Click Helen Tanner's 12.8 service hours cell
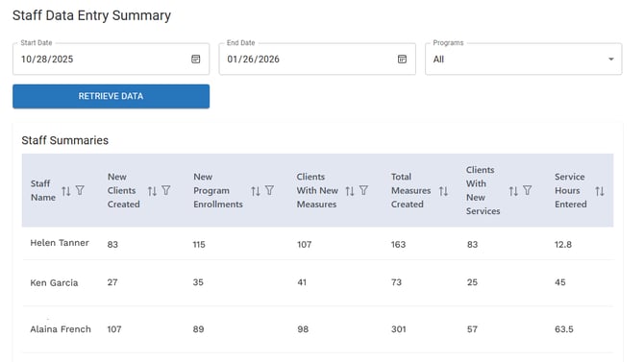This screenshot has height=362, width=644. [563, 245]
